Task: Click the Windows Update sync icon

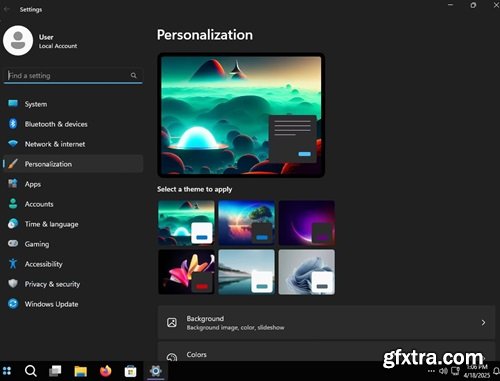Action: (13, 304)
